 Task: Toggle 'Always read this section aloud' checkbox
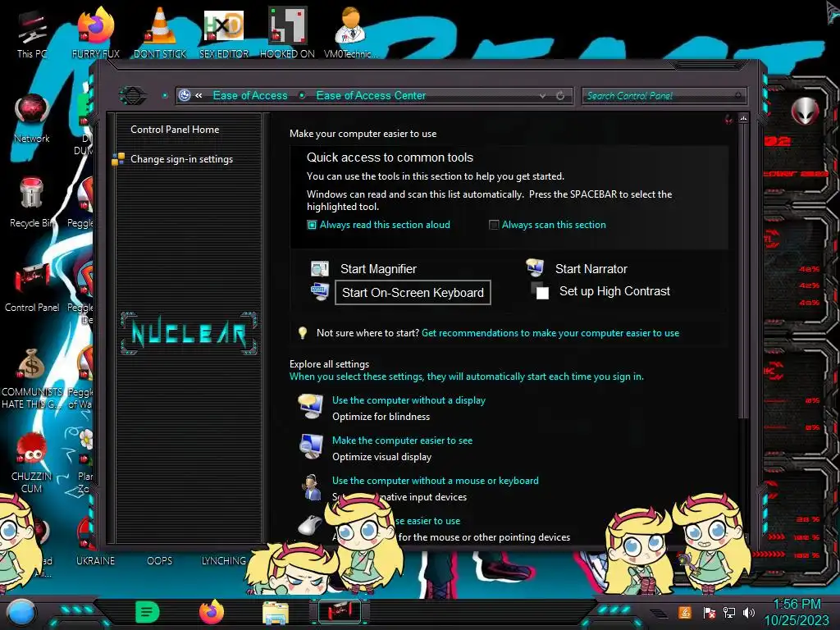pos(312,225)
